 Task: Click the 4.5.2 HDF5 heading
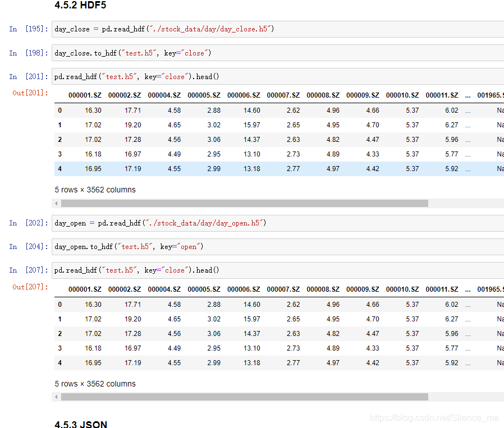[x=80, y=5]
